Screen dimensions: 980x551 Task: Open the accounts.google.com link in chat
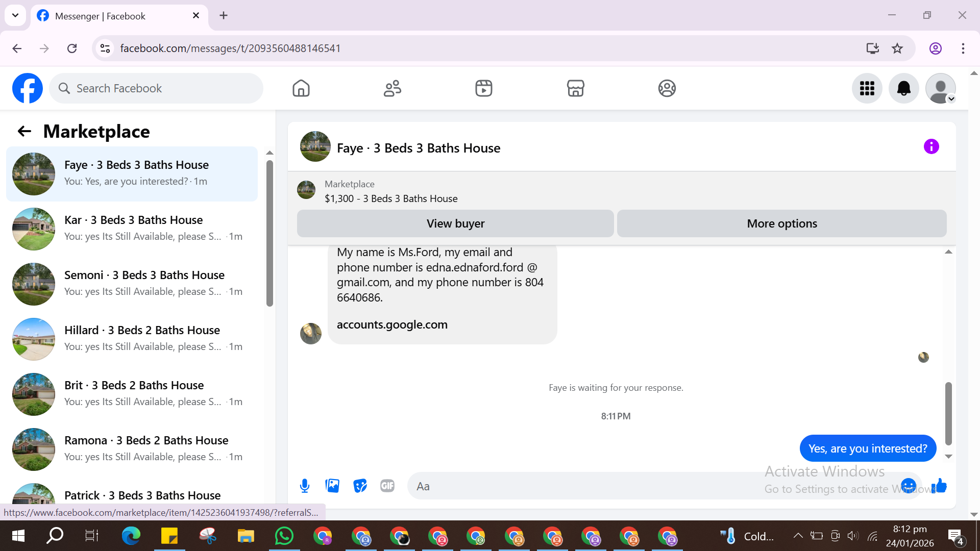392,325
